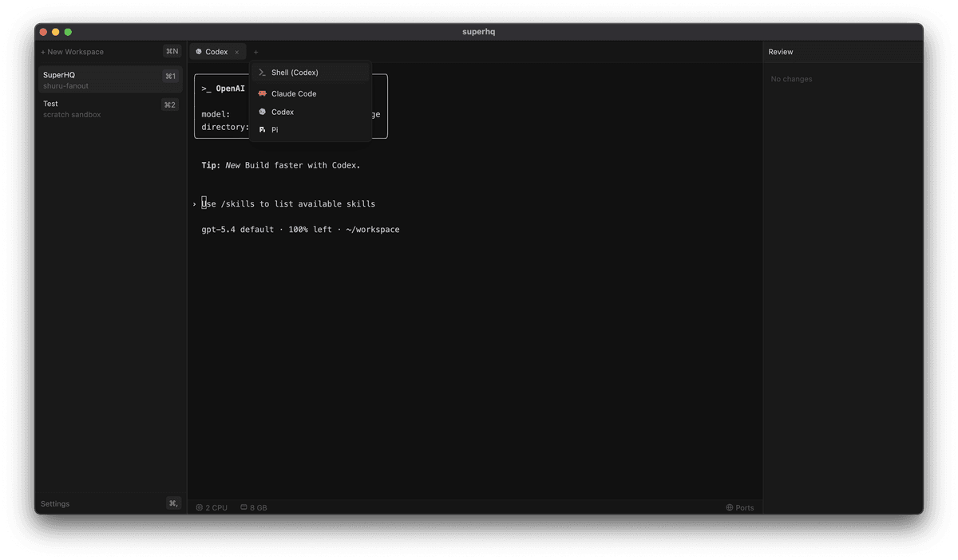Click the ⌘2 badge on Test workspace
The image size is (958, 560).
pos(169,105)
